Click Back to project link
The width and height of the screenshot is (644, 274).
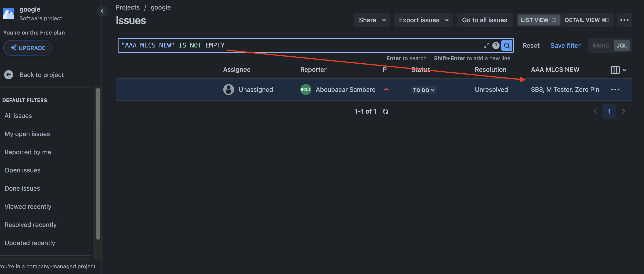pos(42,75)
